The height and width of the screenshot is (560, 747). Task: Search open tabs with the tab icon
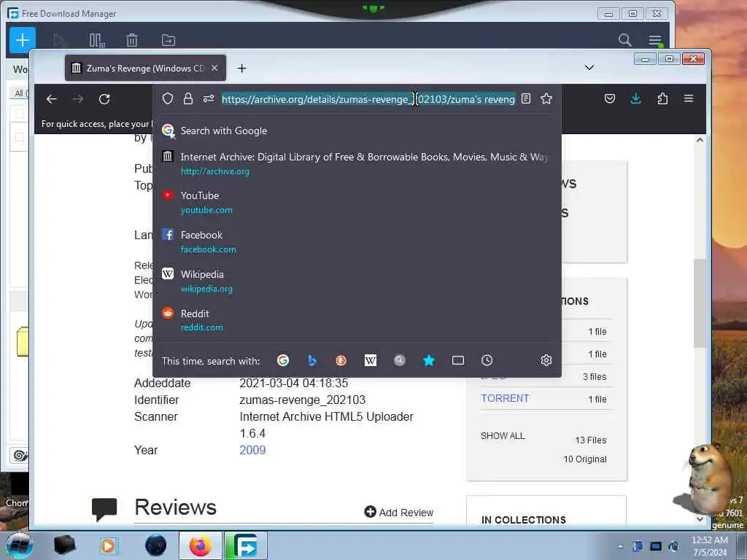(458, 360)
